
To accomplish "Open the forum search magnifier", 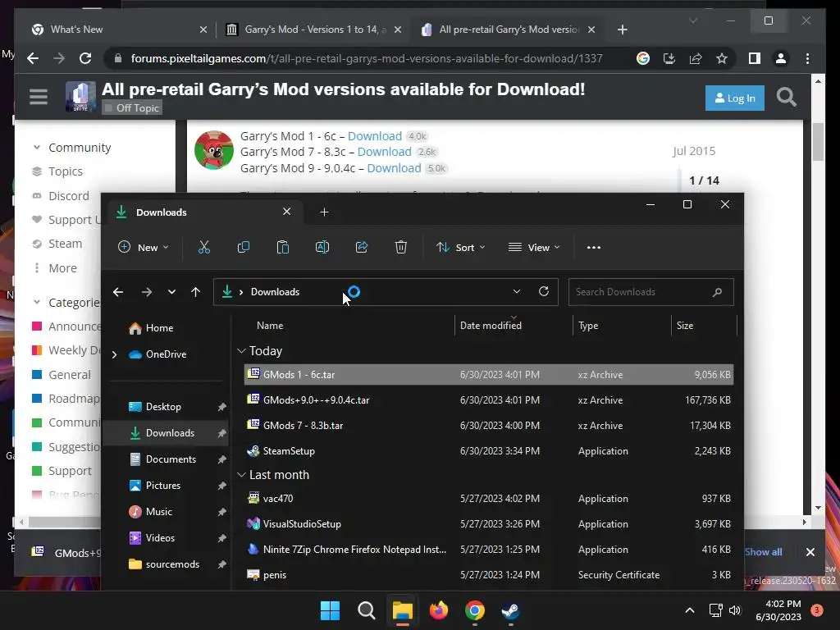I will (x=787, y=97).
